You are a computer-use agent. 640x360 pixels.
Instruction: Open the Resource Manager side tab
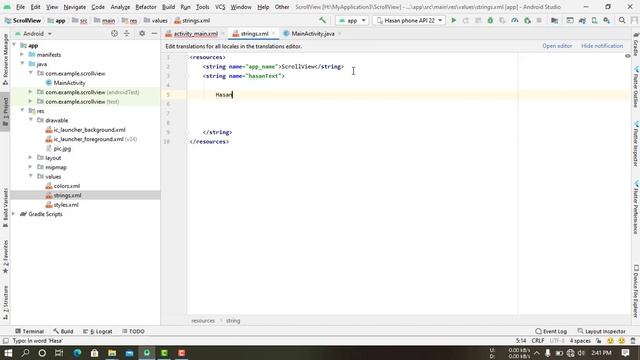pyautogui.click(x=5, y=59)
